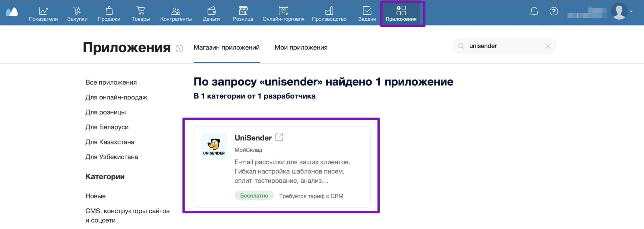This screenshot has height=229, width=644.
Task: Open the Производство icon
Action: point(329,11)
